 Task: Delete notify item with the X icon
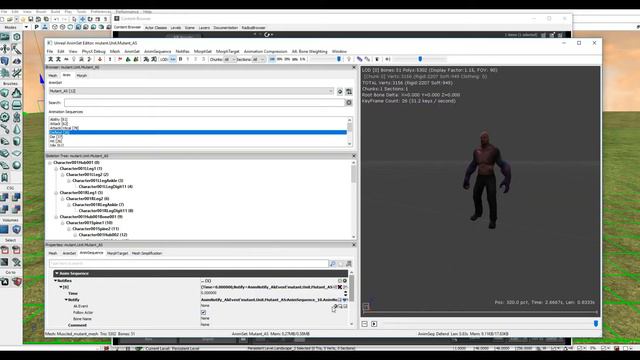point(340,287)
